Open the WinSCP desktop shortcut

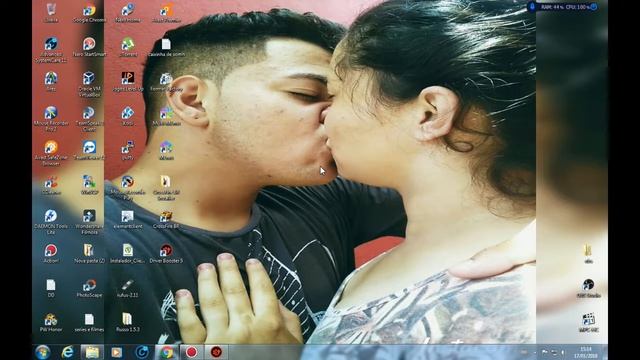pyautogui.click(x=89, y=184)
